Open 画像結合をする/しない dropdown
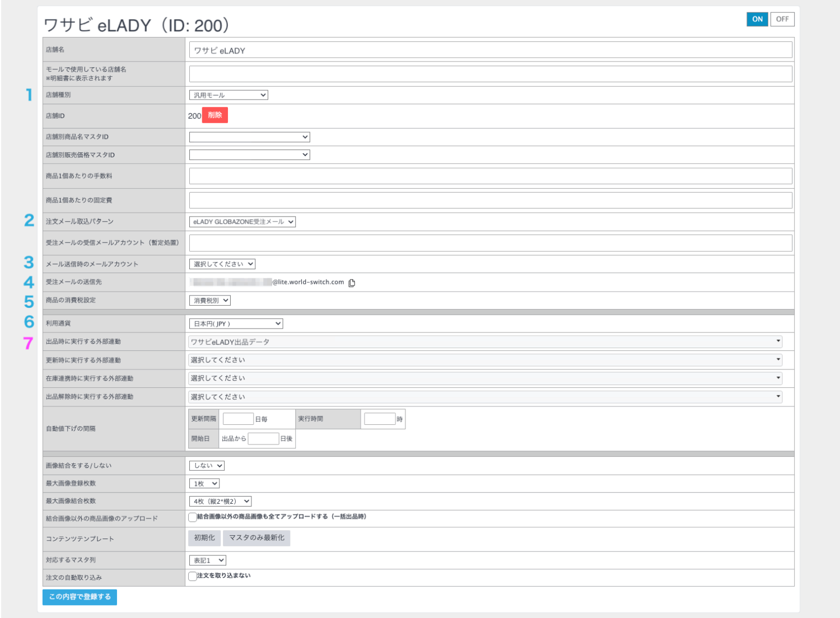The height and width of the screenshot is (618, 840). [x=207, y=466]
